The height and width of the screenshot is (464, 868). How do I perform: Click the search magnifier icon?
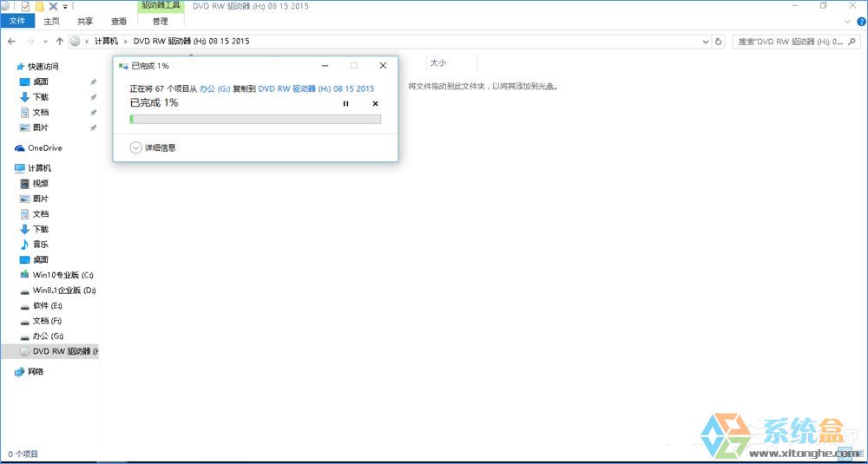click(852, 42)
